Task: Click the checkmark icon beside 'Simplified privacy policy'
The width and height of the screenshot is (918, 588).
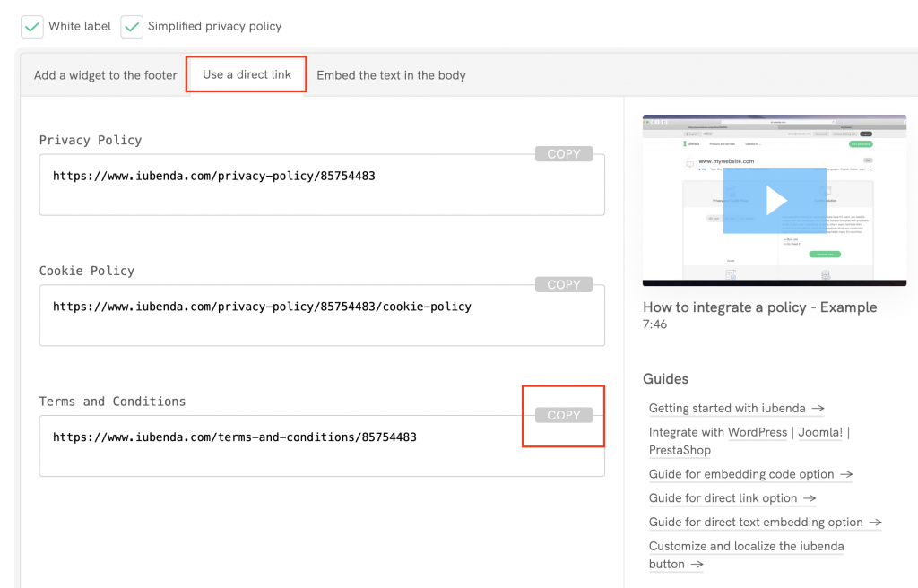Action: pyautogui.click(x=132, y=26)
